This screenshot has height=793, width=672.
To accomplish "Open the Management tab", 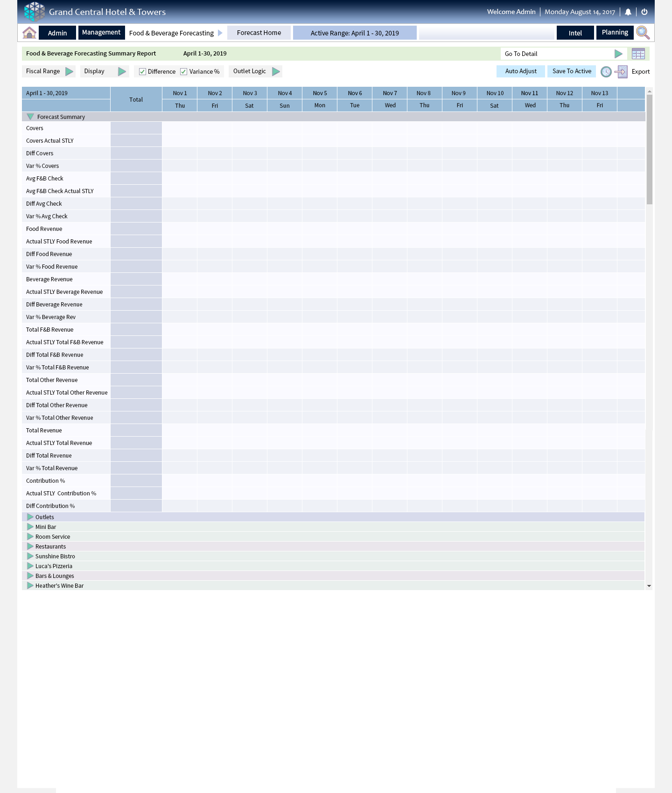I will [101, 33].
